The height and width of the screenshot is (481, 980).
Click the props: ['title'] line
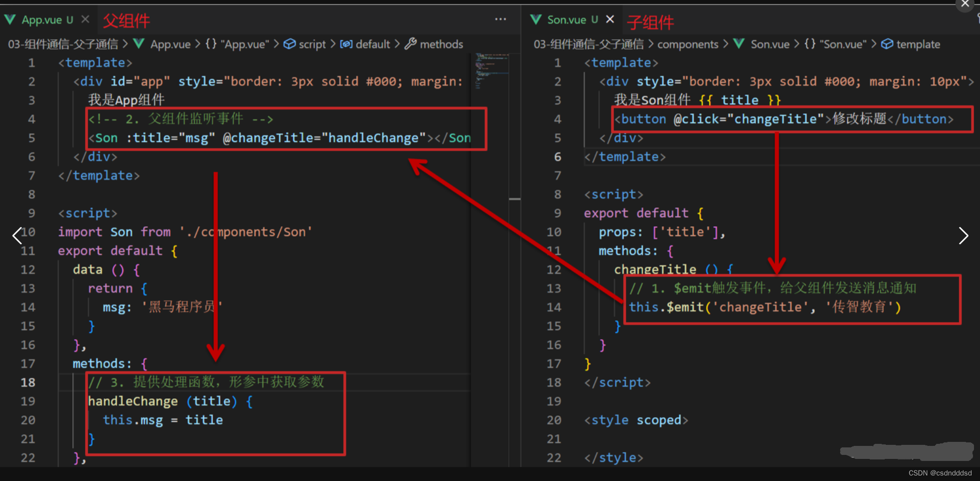point(662,232)
